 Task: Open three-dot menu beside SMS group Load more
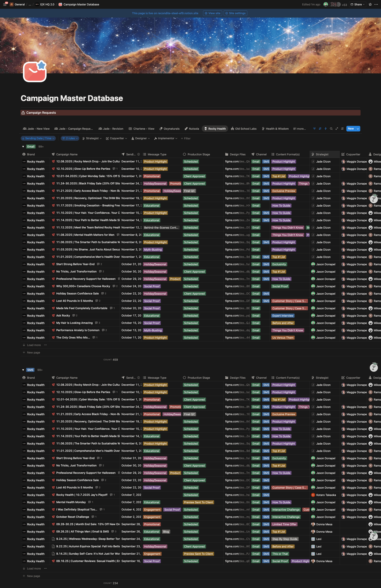tap(45, 569)
